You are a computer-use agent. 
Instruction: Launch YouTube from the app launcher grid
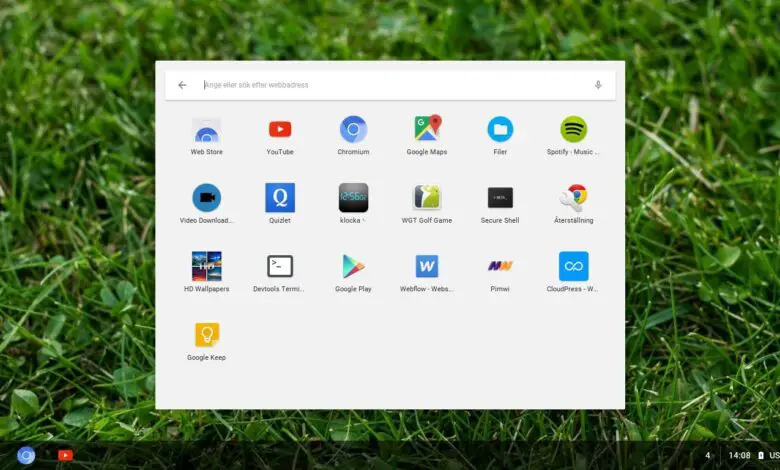coord(280,129)
